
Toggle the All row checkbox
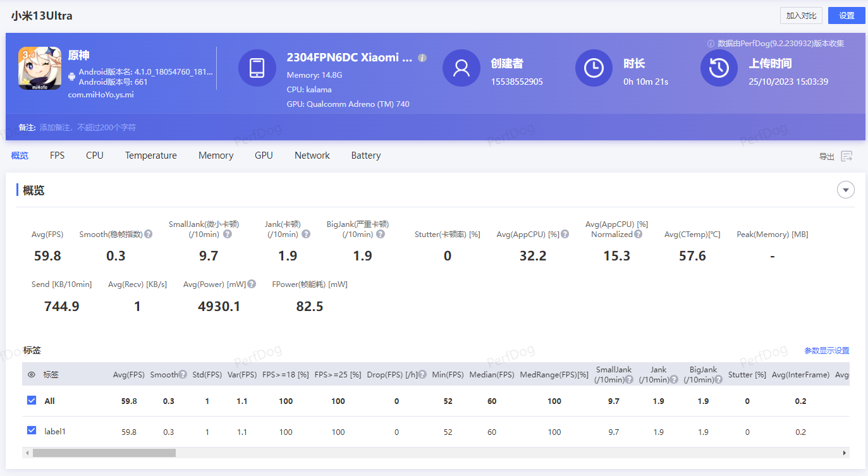(32, 400)
